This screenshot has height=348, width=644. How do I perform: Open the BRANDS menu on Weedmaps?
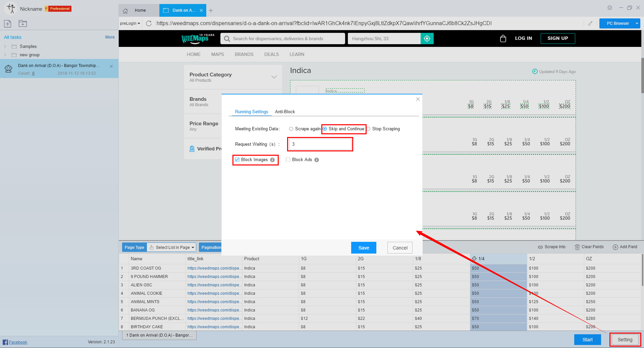click(x=244, y=54)
